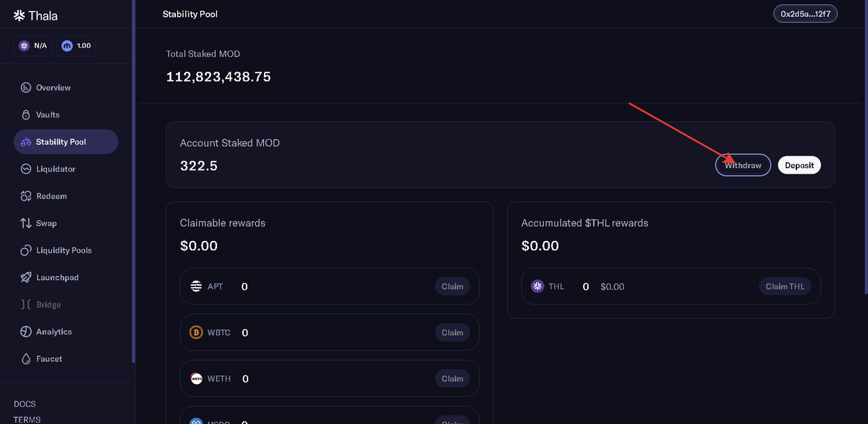Click the Account Staked MOD value 322.5
The height and width of the screenshot is (424, 868).
tap(199, 166)
